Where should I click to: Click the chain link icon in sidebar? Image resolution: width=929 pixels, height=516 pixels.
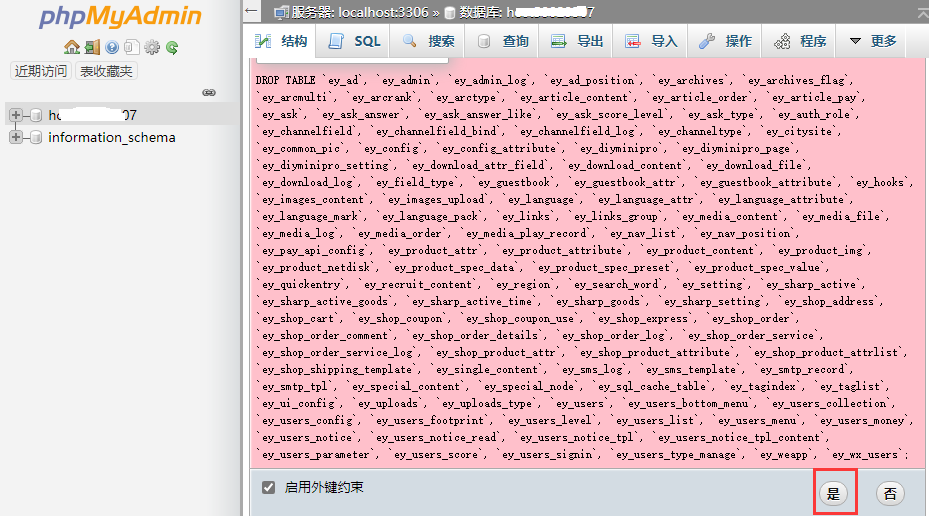[x=209, y=92]
